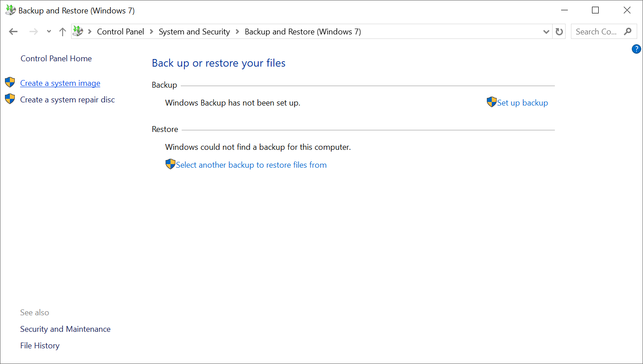Open help with the blue question mark
This screenshot has width=643, height=364.
(x=636, y=49)
